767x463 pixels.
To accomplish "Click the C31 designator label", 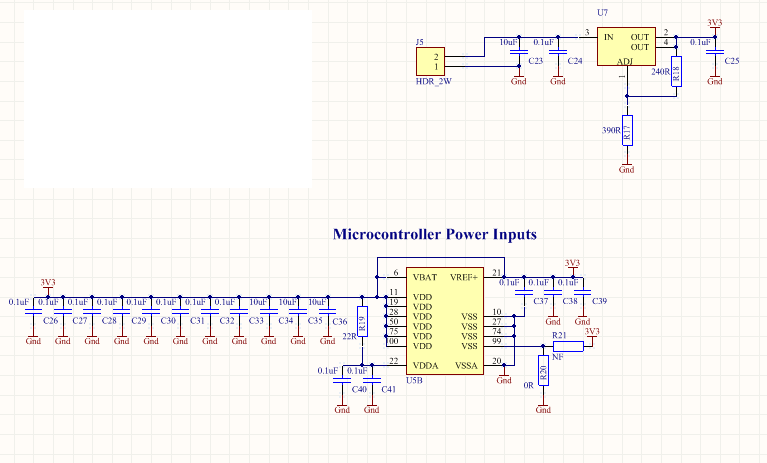I will pyautogui.click(x=197, y=321).
